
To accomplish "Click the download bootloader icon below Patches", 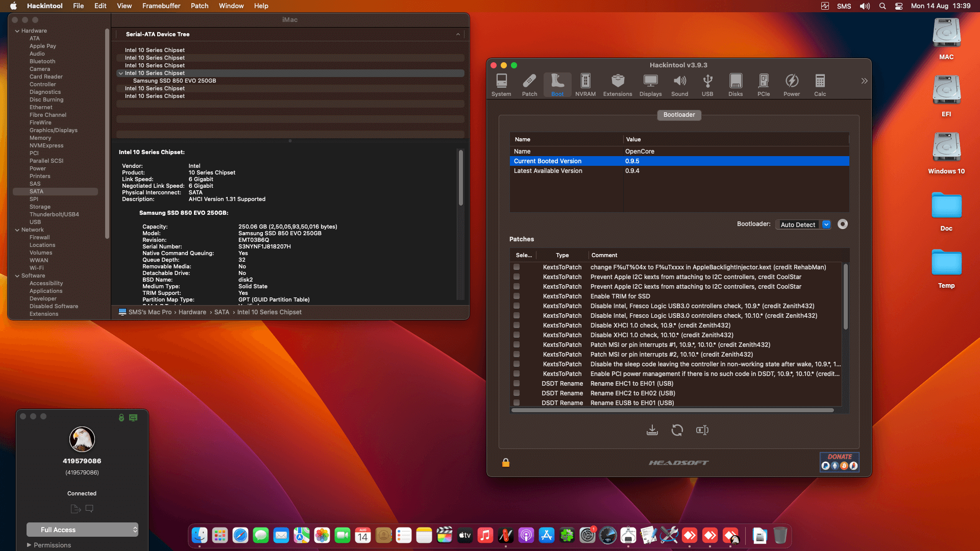I will pos(652,430).
